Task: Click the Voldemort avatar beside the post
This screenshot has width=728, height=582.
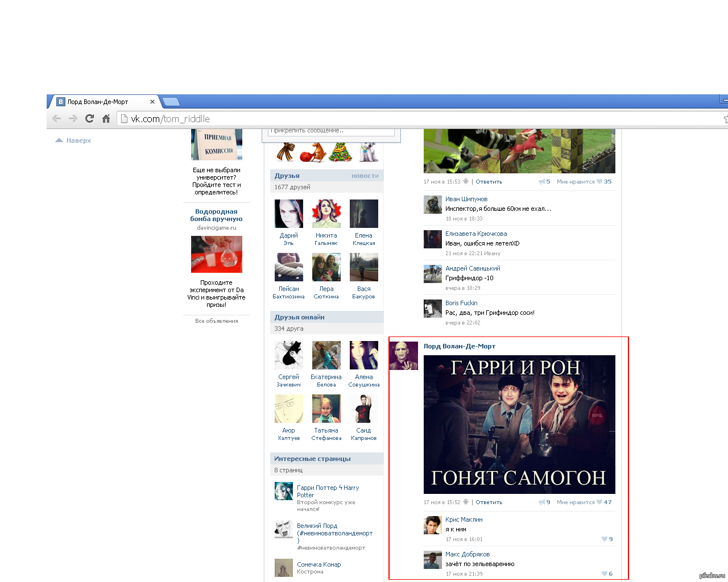Action: pos(404,356)
